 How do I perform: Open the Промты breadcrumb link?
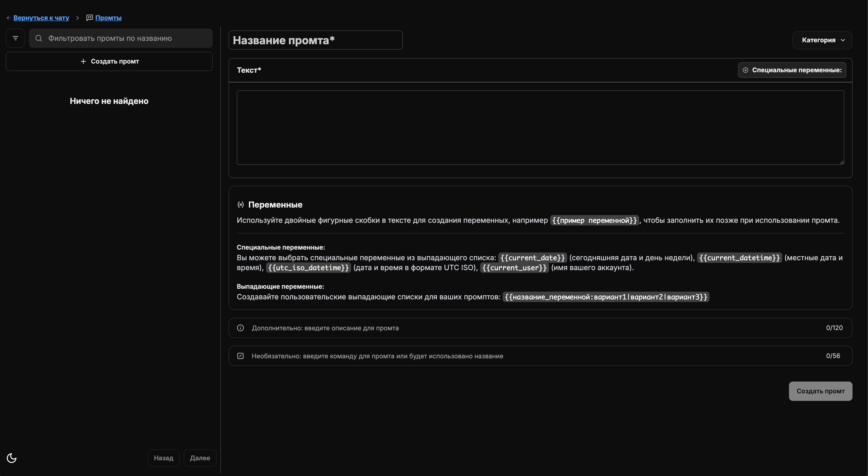(x=108, y=18)
